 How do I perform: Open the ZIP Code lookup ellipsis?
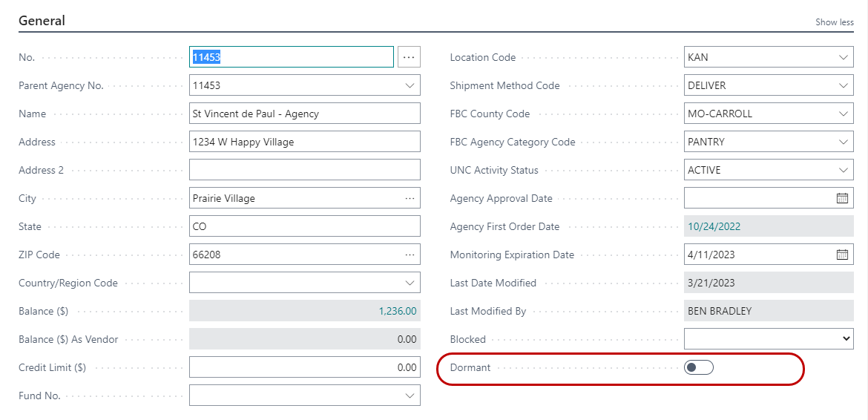pos(410,255)
